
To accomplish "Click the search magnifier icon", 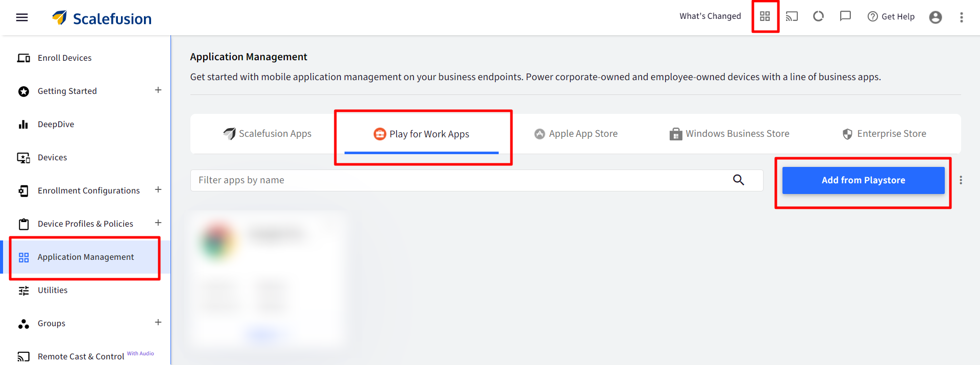I will (739, 180).
